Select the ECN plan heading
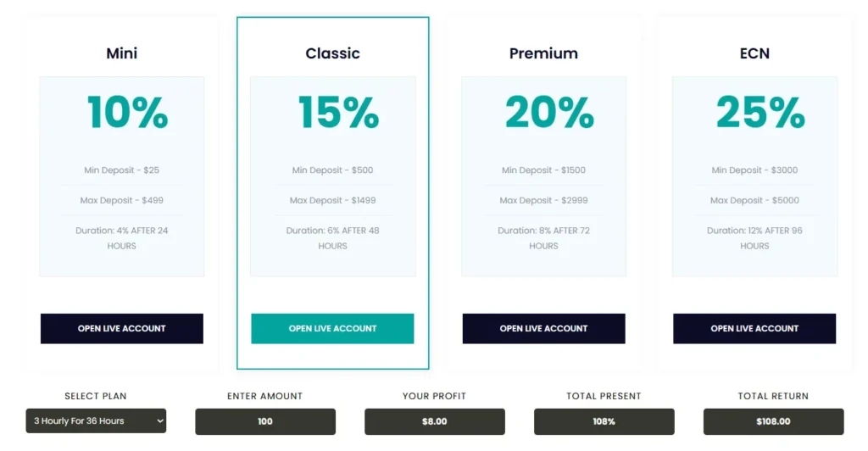 (754, 53)
